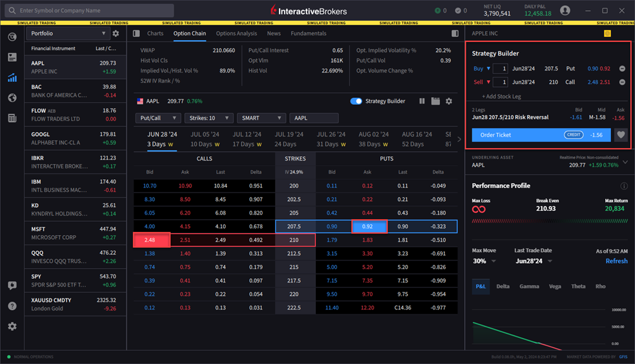Select the Gamma profile tab
The height and width of the screenshot is (364, 635).
529,286
